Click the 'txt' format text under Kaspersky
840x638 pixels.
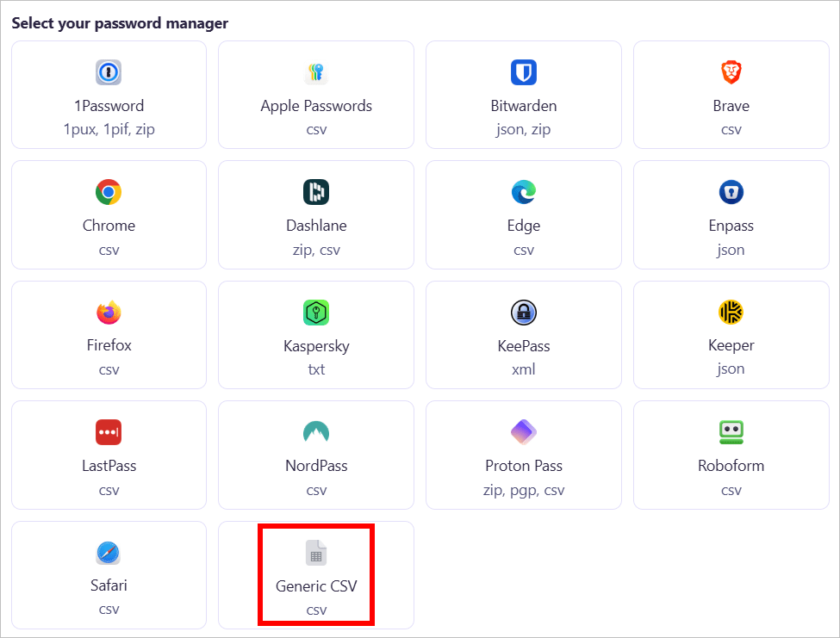[316, 369]
